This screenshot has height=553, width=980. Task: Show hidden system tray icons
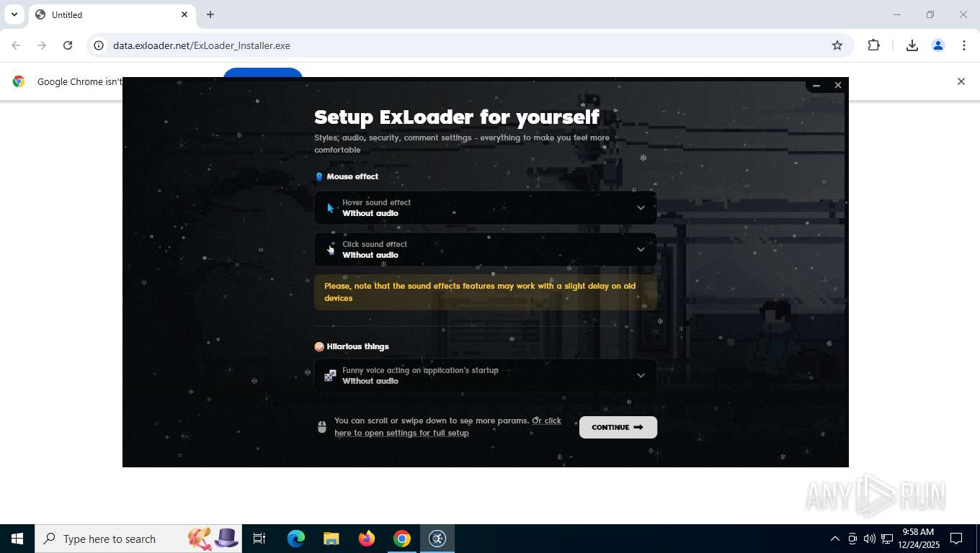834,539
